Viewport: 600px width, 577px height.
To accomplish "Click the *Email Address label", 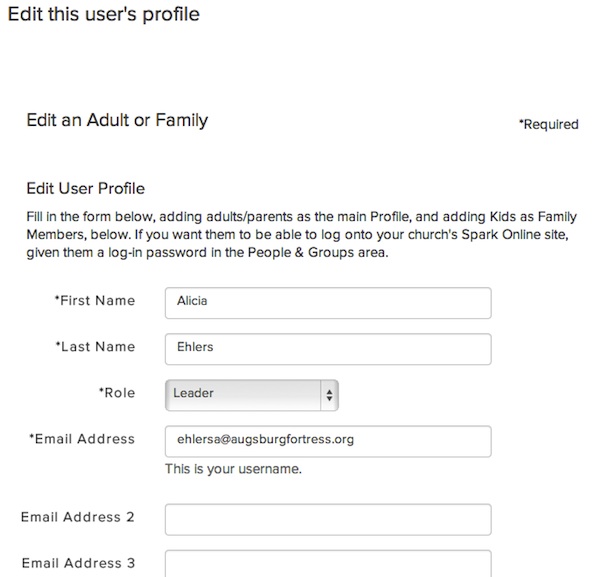I will (82, 439).
